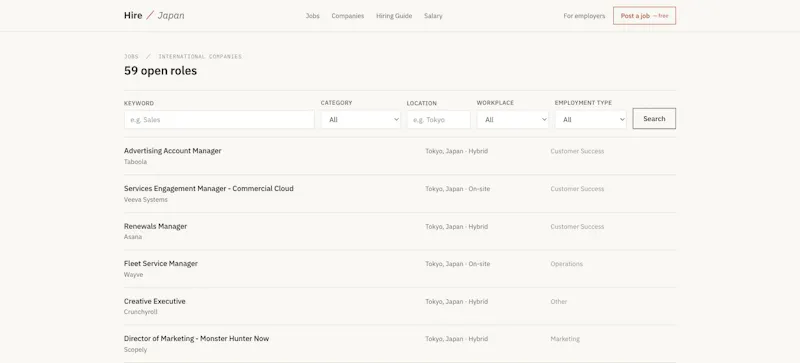800x363 pixels.
Task: Select Tokyo, Japan - Hybrid on Scopely row
Action: (457, 339)
